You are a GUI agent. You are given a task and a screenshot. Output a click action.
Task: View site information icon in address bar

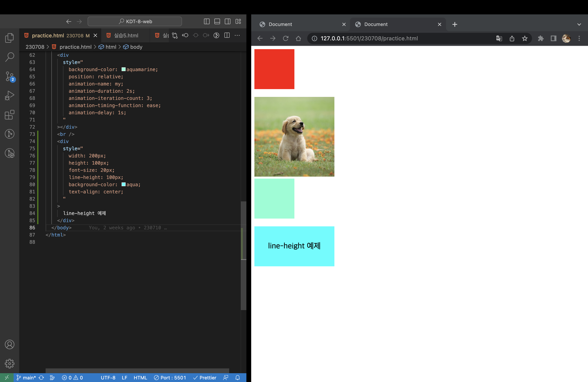tap(314, 38)
